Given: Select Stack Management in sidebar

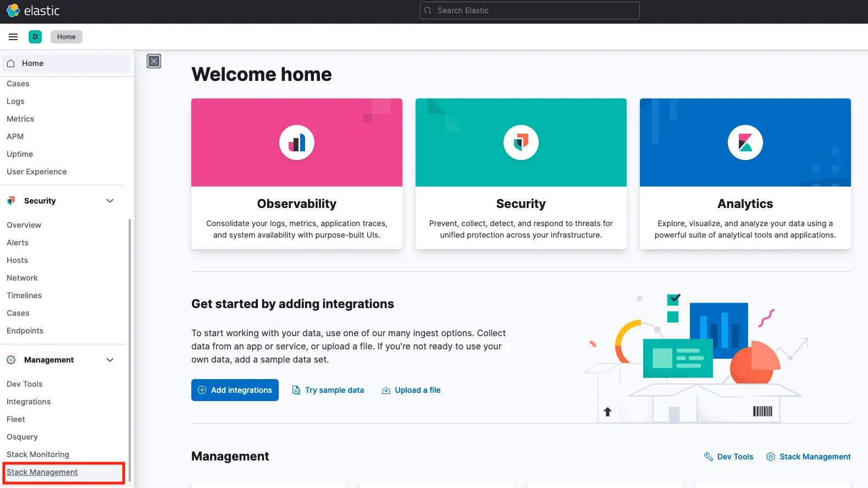Looking at the screenshot, I should tap(42, 472).
